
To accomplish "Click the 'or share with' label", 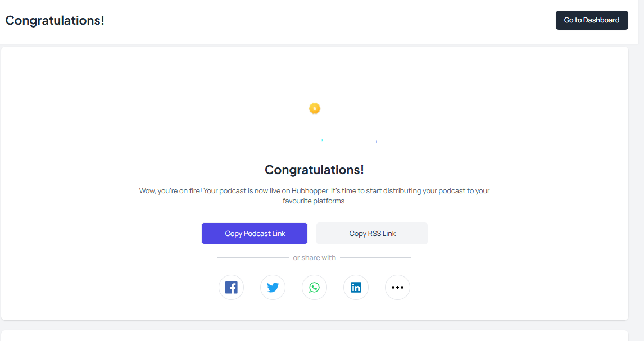I will [314, 258].
